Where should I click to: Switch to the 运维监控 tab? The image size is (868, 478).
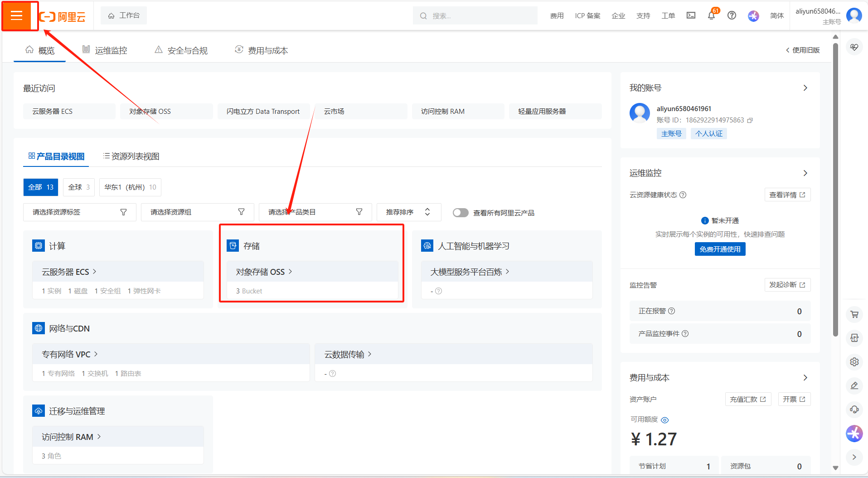pos(105,50)
